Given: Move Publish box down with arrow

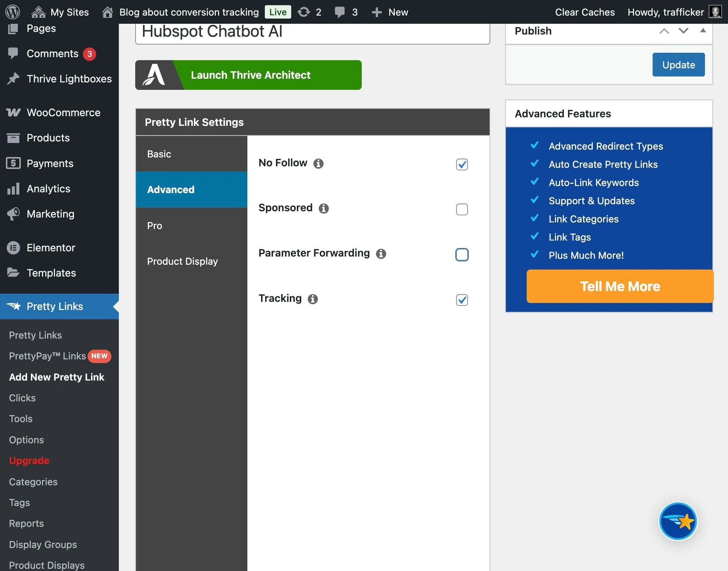Looking at the screenshot, I should coord(683,31).
